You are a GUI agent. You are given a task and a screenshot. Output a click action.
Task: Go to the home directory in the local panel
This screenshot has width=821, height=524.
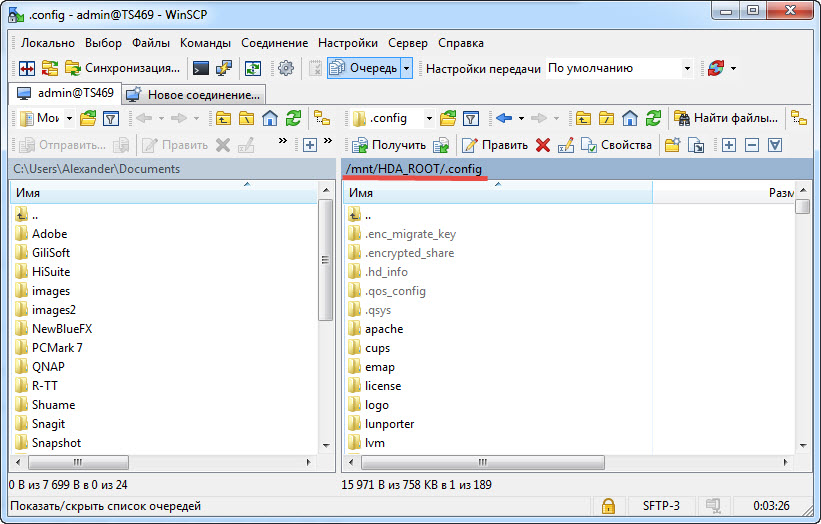coord(270,118)
